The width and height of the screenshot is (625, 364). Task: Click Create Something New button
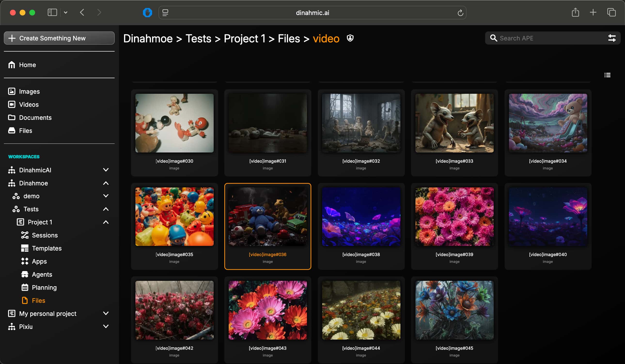[59, 38]
